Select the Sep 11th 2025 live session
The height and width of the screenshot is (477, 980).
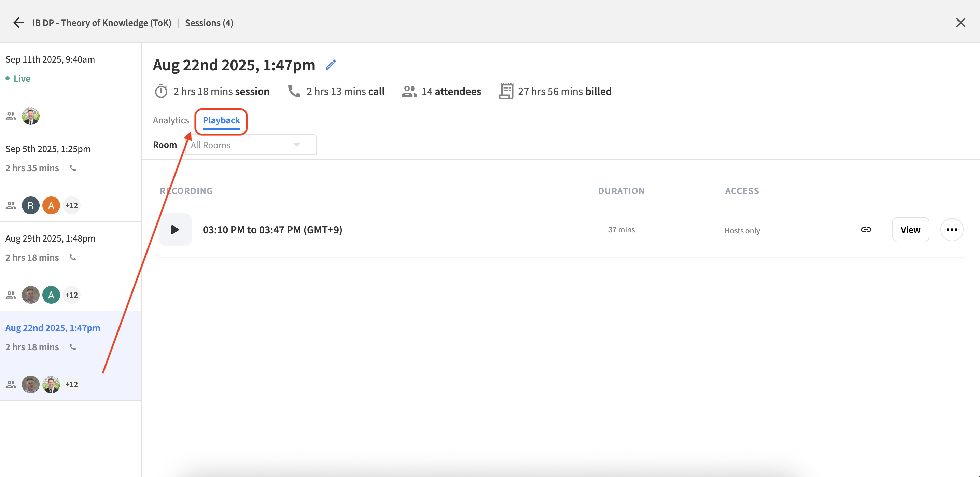(50, 59)
